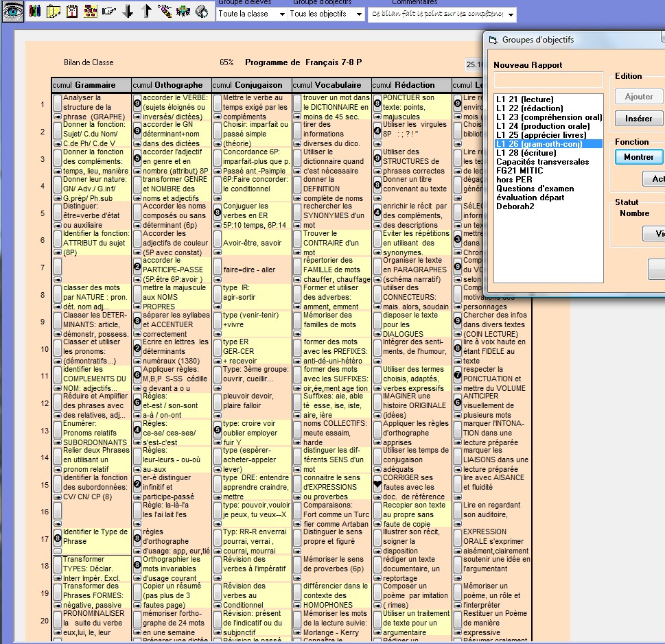Select 'Capacités transversales' in the list
Viewport: 665px width, 644px height.
(542, 162)
